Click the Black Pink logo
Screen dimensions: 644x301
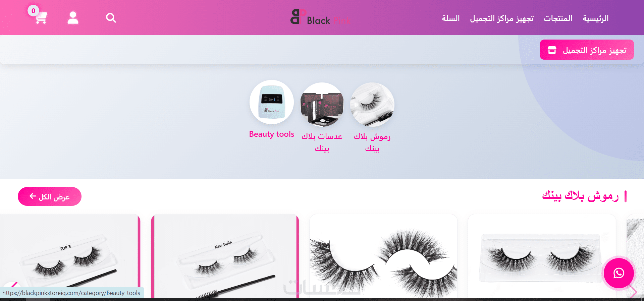point(320,17)
